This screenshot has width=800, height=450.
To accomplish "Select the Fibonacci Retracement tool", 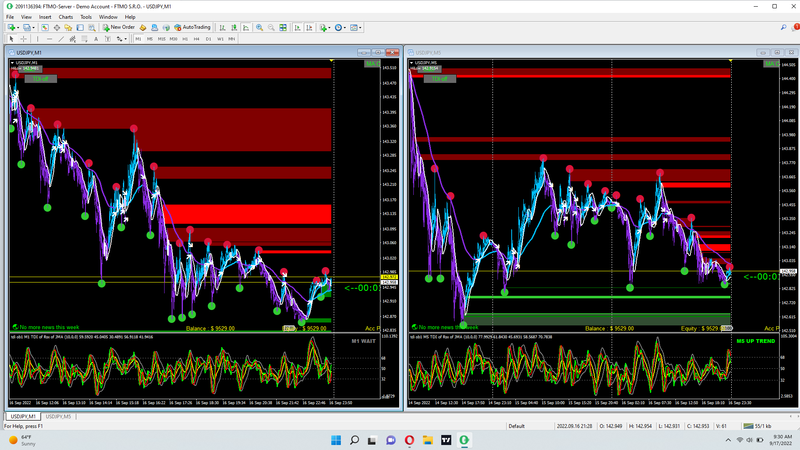I will [84, 39].
